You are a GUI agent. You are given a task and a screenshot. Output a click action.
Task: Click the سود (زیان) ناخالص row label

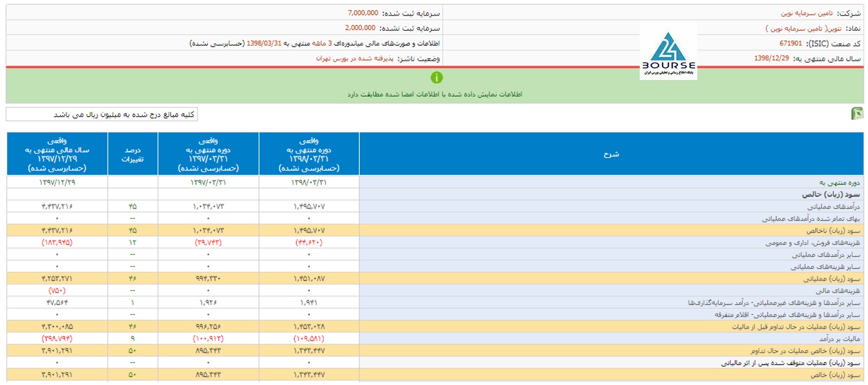(833, 231)
